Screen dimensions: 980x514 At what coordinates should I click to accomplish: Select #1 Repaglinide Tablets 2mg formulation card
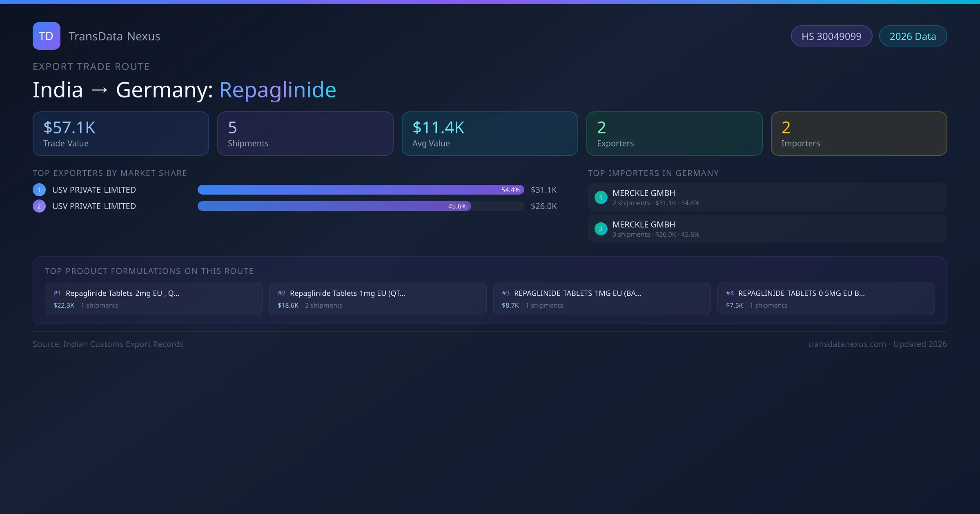point(153,299)
